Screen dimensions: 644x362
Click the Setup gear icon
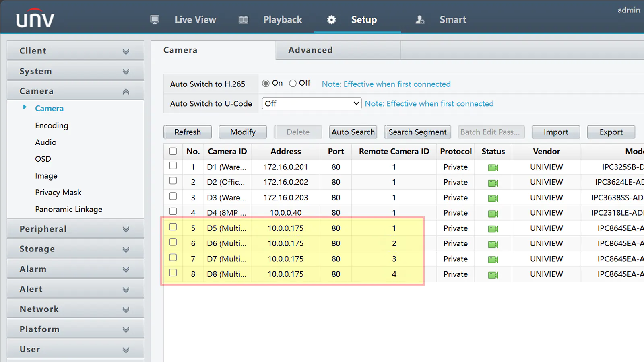click(331, 20)
